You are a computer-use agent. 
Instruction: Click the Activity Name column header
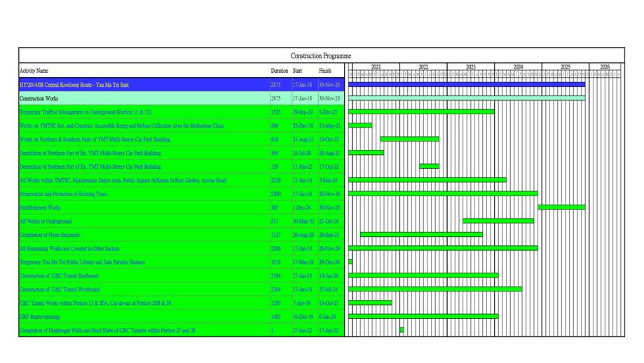(34, 71)
